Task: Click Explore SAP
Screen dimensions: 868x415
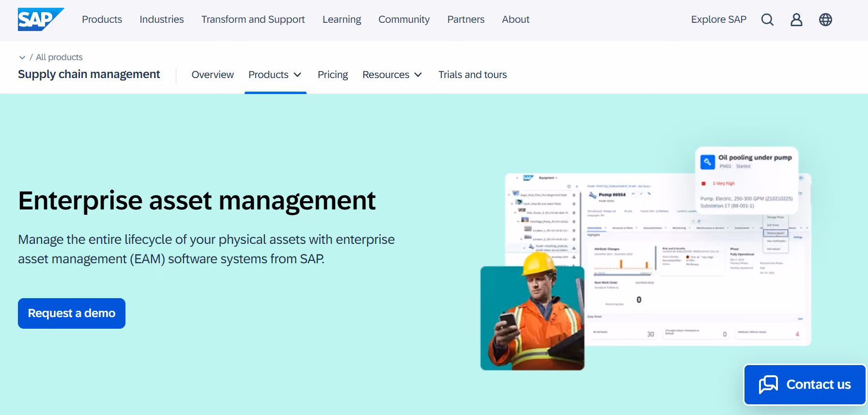Action: [x=719, y=19]
